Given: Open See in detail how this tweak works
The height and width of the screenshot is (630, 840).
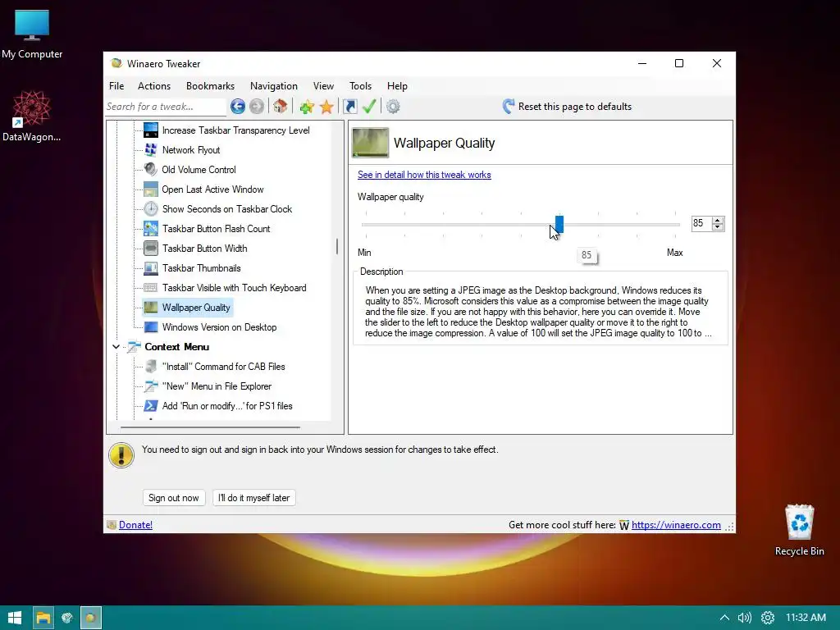Looking at the screenshot, I should 424,175.
